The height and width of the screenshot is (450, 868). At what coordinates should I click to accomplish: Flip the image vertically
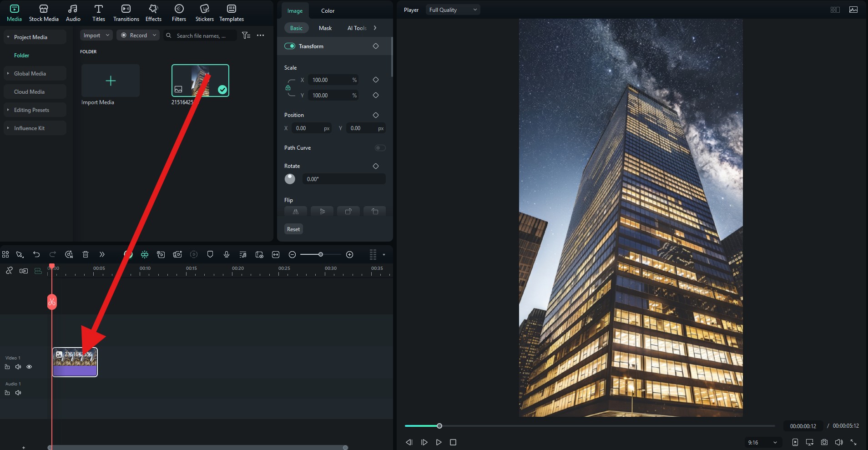tap(322, 211)
